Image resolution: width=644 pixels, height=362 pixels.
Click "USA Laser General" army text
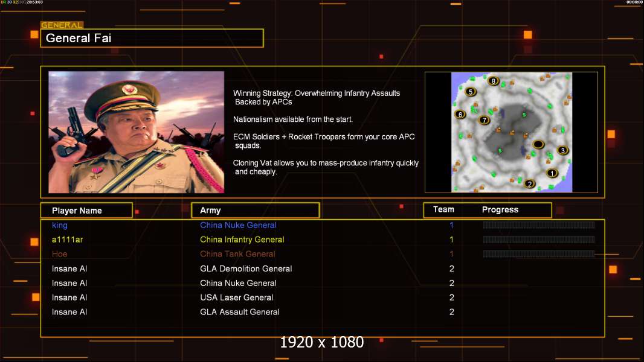(237, 297)
